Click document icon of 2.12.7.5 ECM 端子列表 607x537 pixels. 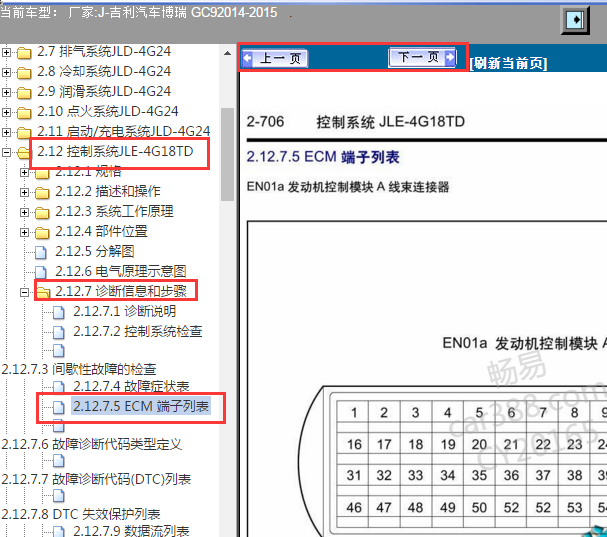(58, 407)
